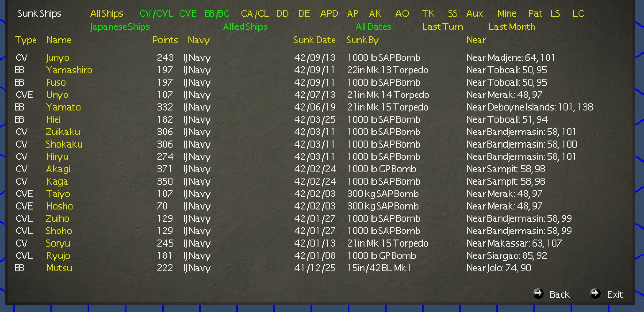644x312 pixels.
Task: Toggle the Pat ship type filter
Action: [535, 13]
